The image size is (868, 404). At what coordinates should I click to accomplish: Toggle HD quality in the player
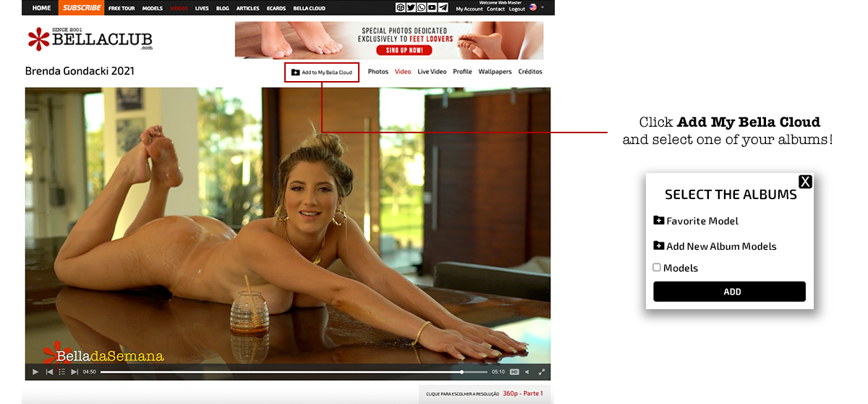[514, 372]
